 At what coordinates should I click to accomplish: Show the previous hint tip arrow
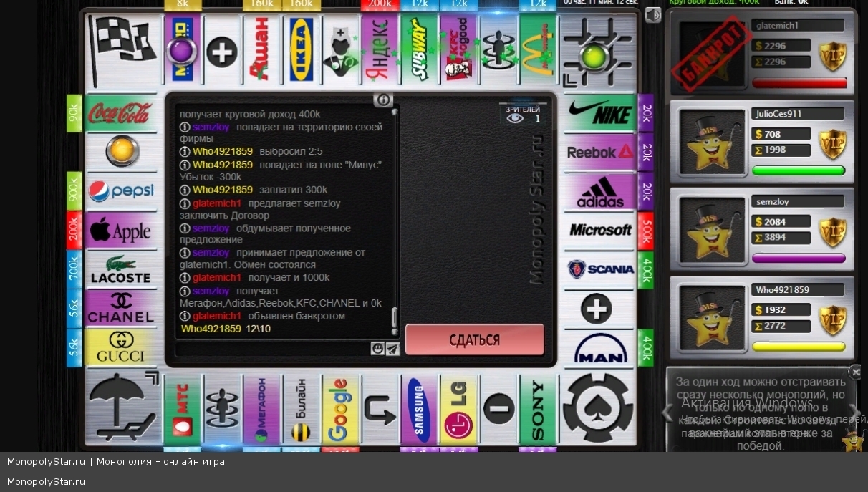(x=667, y=412)
